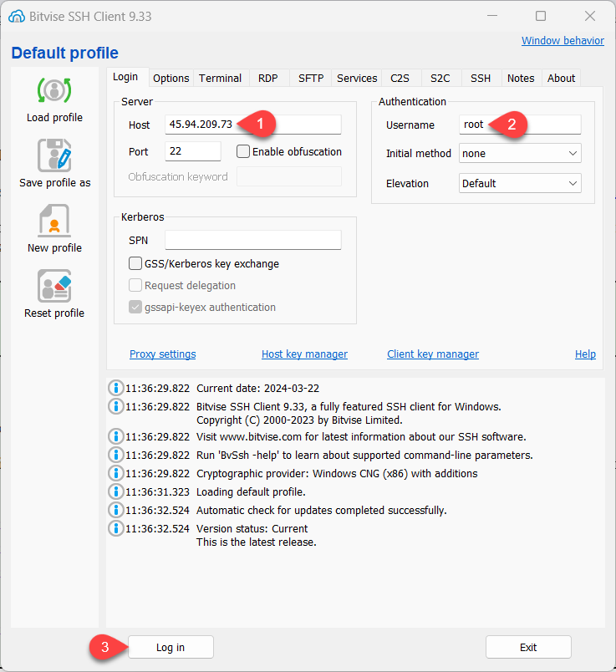Click info icon beside Automatic check for updates entry
The width and height of the screenshot is (616, 672).
click(115, 510)
